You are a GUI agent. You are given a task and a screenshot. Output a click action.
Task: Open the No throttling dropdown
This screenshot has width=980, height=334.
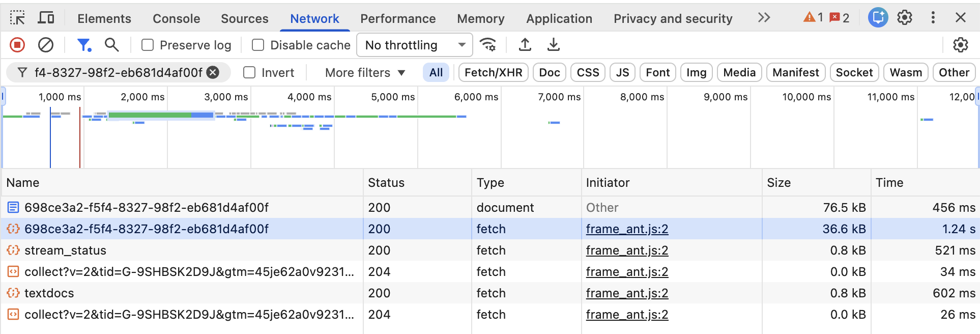coord(414,45)
